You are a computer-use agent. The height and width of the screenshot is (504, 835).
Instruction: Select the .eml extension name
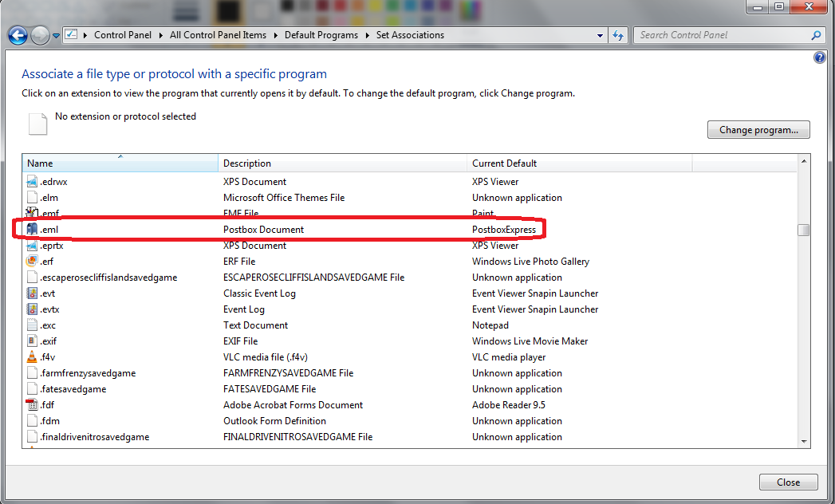pyautogui.click(x=49, y=230)
